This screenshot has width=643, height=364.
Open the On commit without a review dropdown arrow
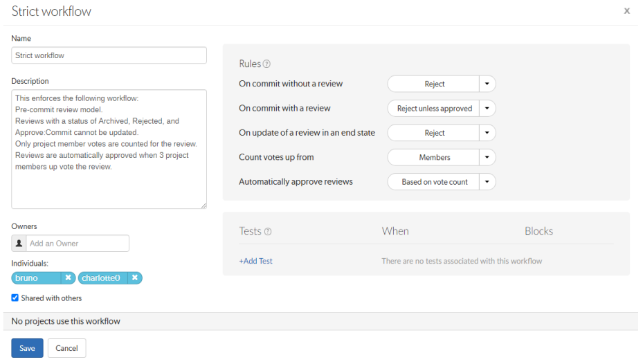[x=487, y=84]
